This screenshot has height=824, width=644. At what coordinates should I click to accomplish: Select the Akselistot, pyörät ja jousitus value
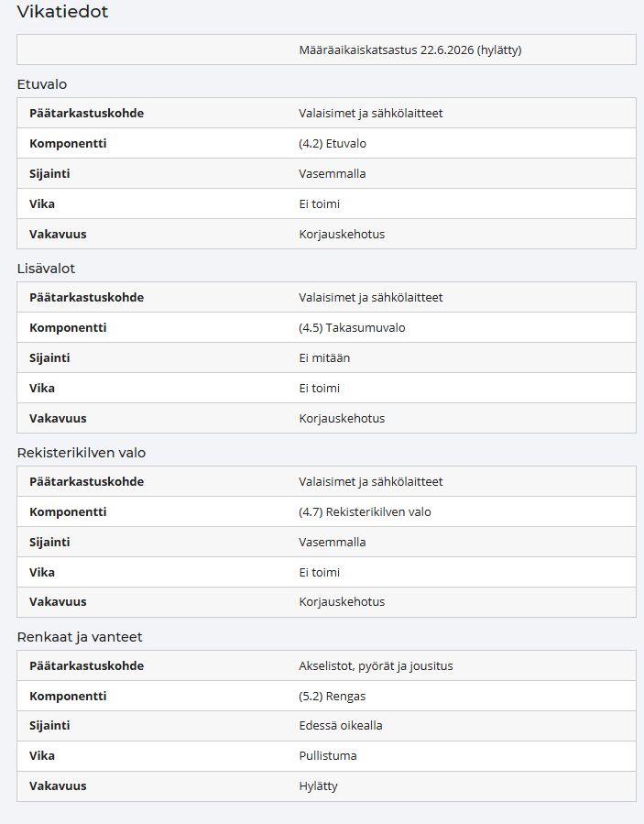[376, 665]
